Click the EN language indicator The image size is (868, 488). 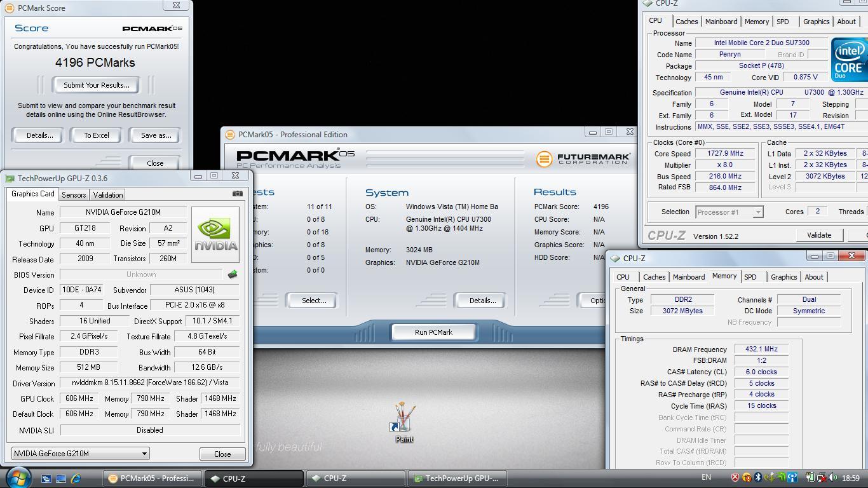pyautogui.click(x=706, y=477)
